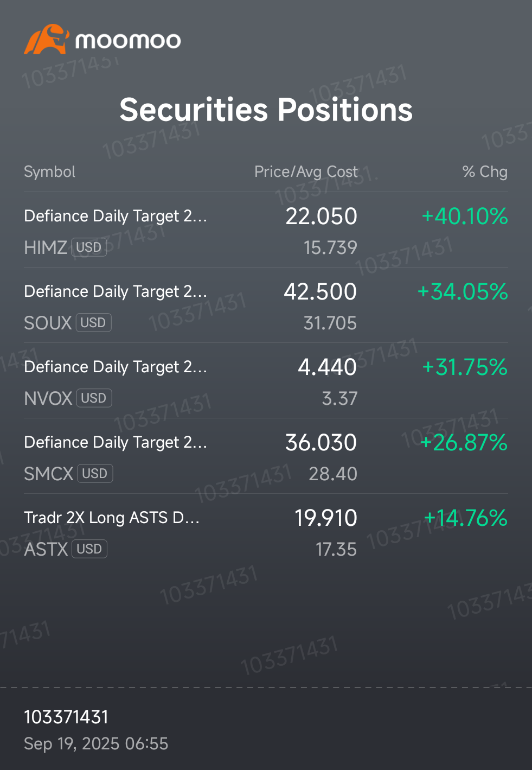Image resolution: width=532 pixels, height=770 pixels.
Task: Click the account number 103371431 at bottom
Action: pos(66,717)
